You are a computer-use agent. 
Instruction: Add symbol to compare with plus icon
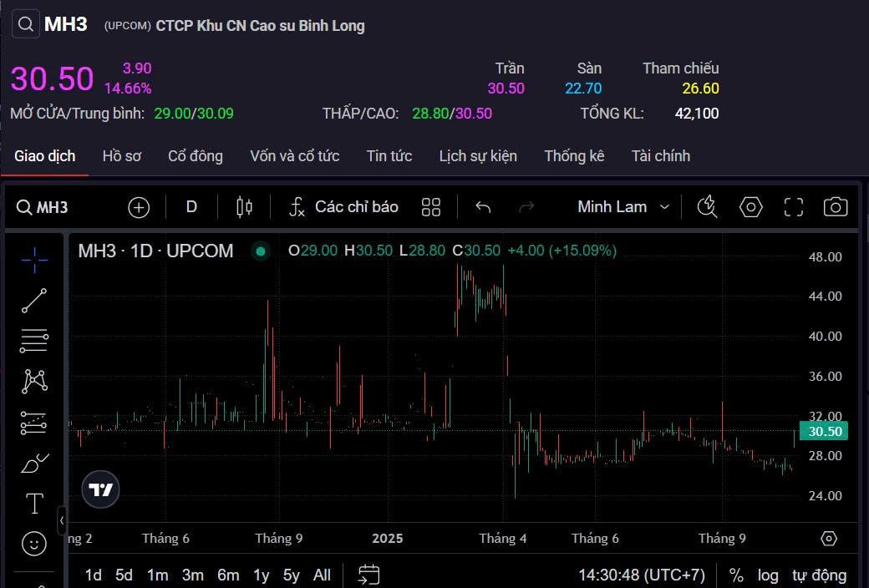139,207
